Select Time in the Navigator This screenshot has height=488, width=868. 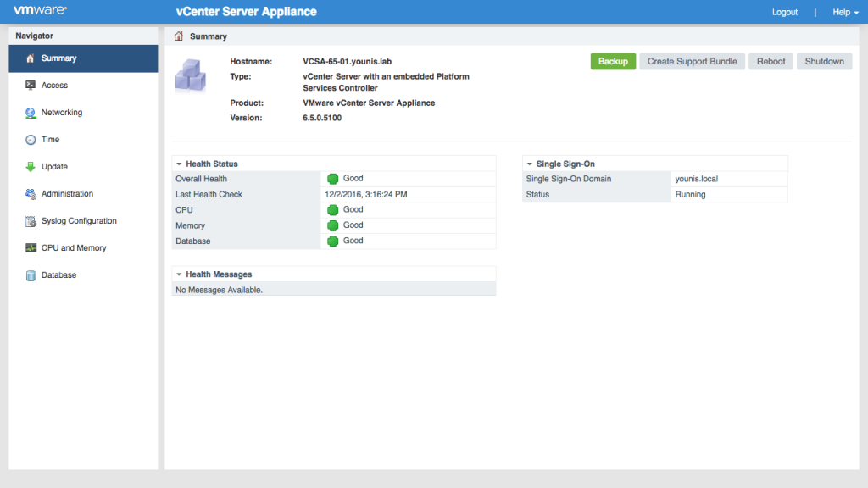coord(83,140)
